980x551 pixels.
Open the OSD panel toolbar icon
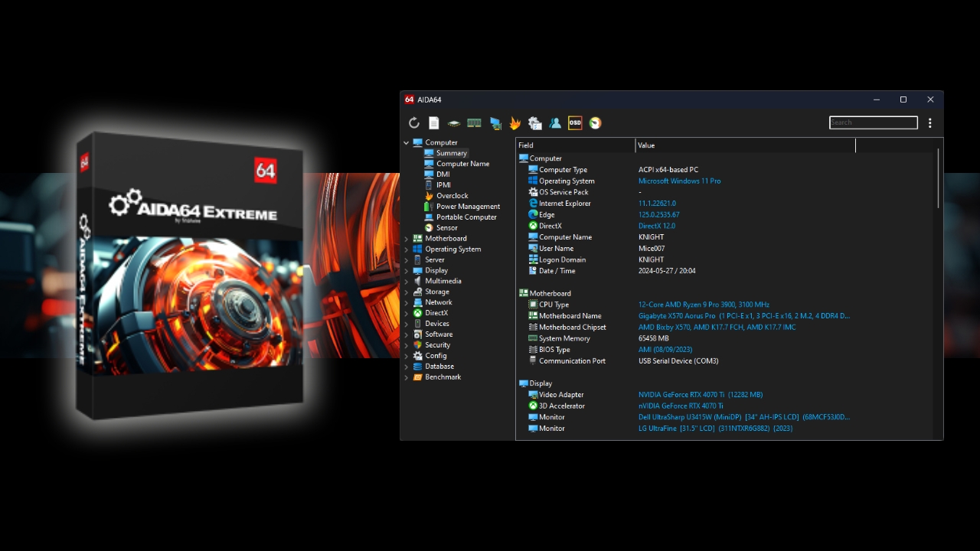tap(575, 123)
